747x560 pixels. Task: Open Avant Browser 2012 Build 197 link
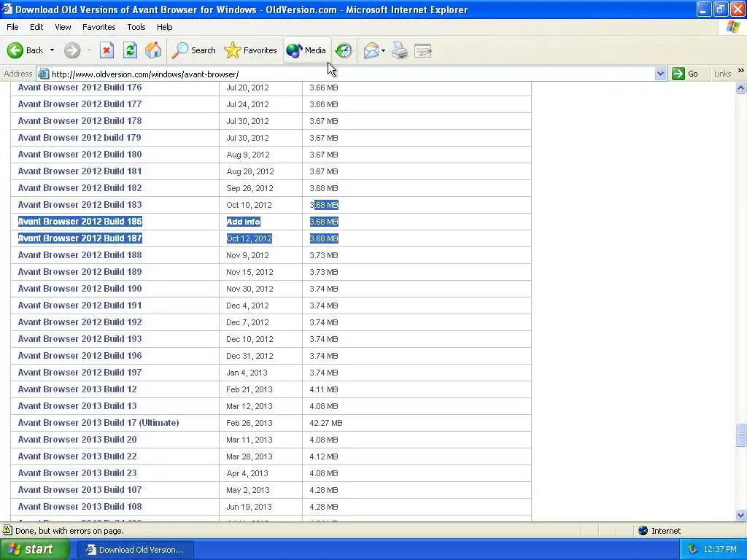click(80, 373)
